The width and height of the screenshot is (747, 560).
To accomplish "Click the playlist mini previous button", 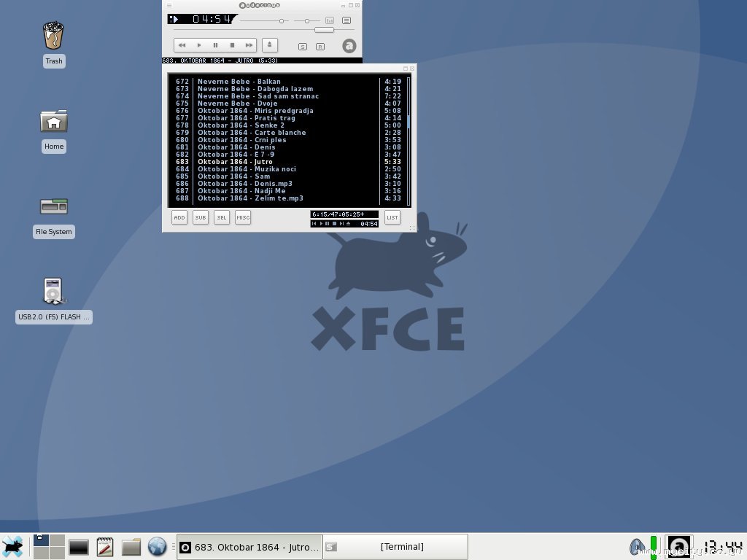I will pyautogui.click(x=314, y=223).
